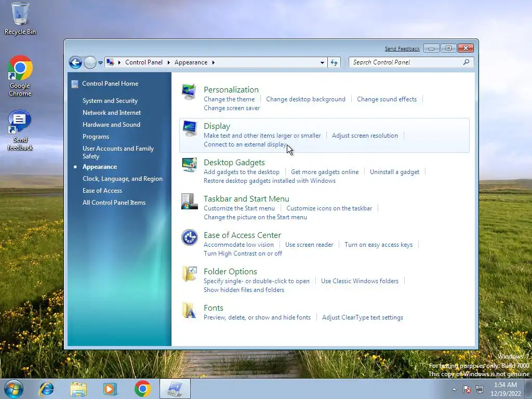Click Change the theme

tap(229, 99)
